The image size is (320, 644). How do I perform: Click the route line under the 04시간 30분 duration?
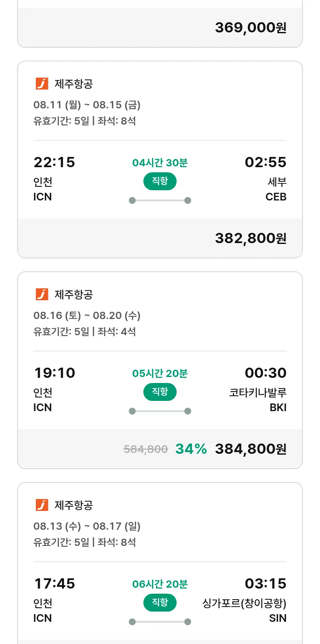coord(160,200)
